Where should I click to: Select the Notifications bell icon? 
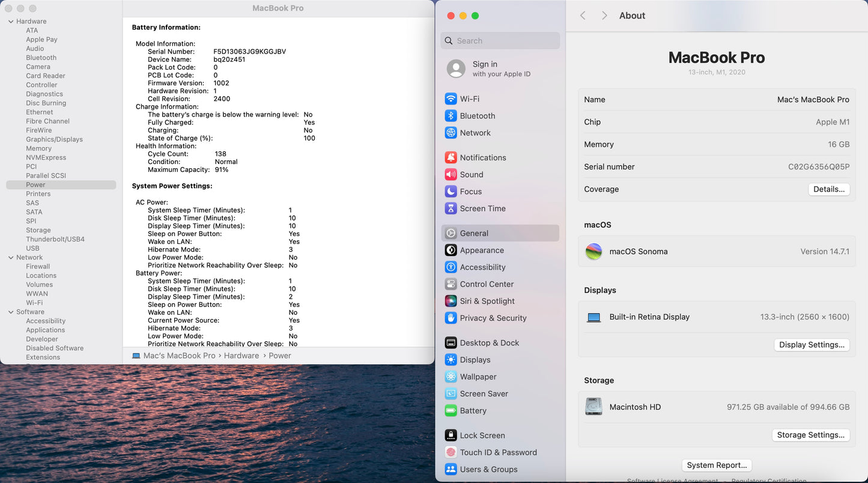pyautogui.click(x=451, y=157)
